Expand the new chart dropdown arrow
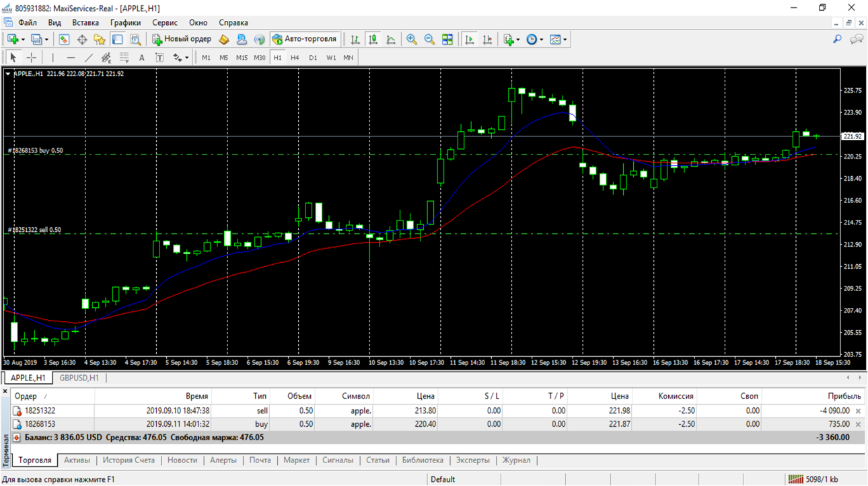The width and height of the screenshot is (868, 486). [x=24, y=40]
